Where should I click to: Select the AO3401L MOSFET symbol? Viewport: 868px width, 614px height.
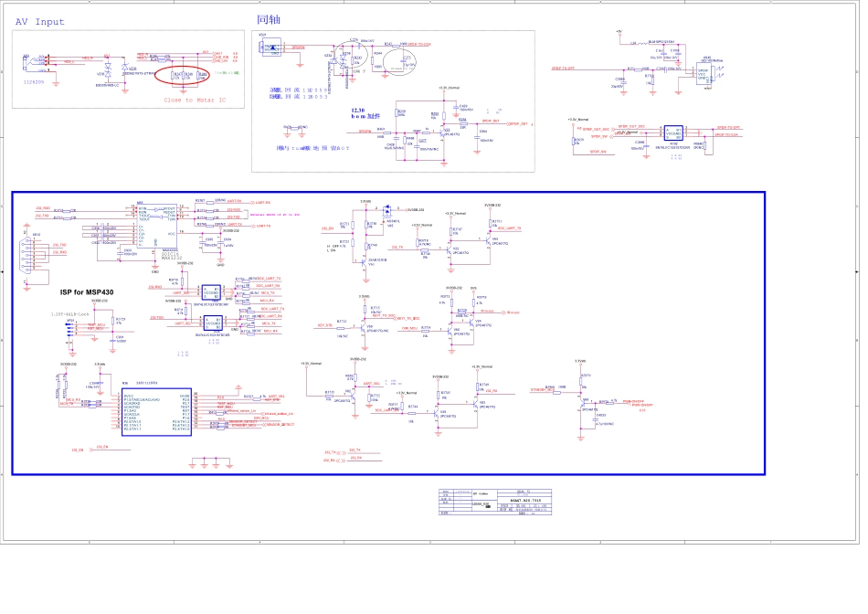[387, 212]
